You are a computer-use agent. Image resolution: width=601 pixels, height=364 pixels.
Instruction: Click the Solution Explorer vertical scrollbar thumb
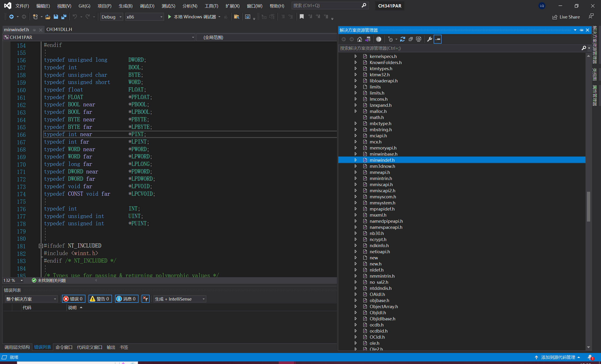tap(588, 207)
